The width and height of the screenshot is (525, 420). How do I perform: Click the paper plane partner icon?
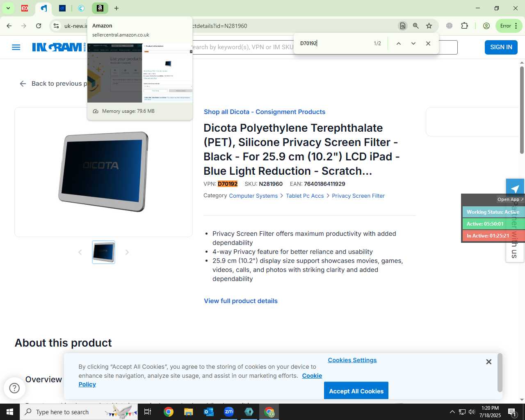point(515,189)
